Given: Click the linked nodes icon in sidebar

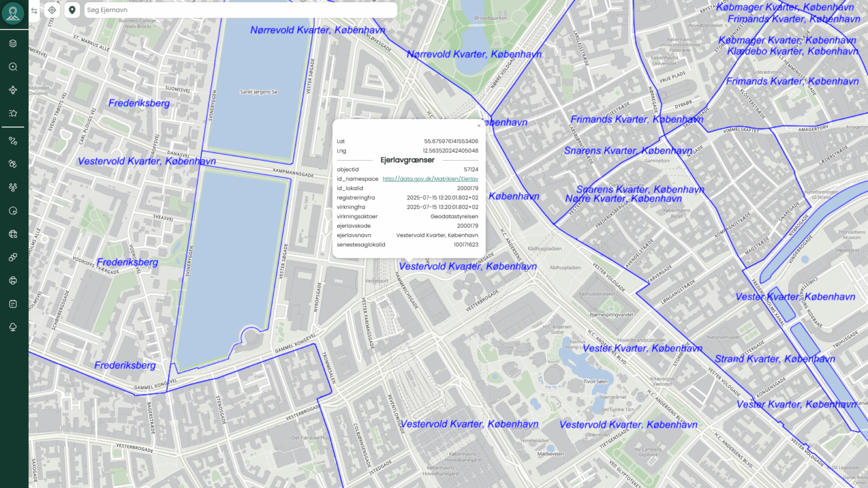Looking at the screenshot, I should pyautogui.click(x=12, y=257).
